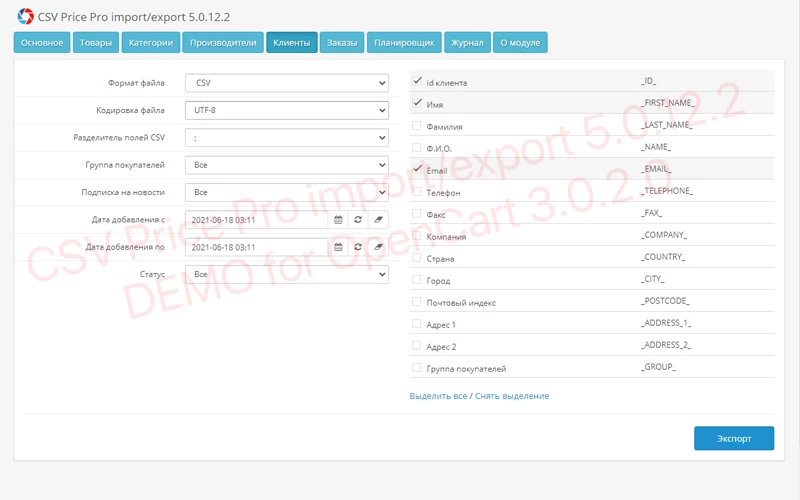Click the '_COUNTRY_' macro text
This screenshot has width=800, height=500.
coord(663,257)
